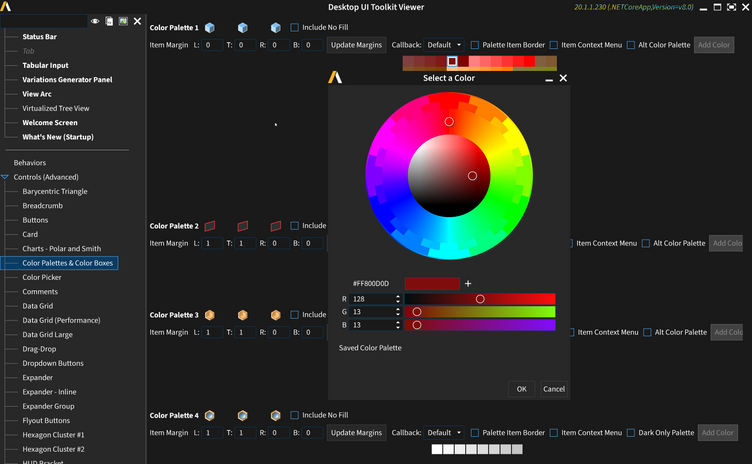The width and height of the screenshot is (752, 464).
Task: Enable Include No Fill for Color Palette 4
Action: (294, 415)
